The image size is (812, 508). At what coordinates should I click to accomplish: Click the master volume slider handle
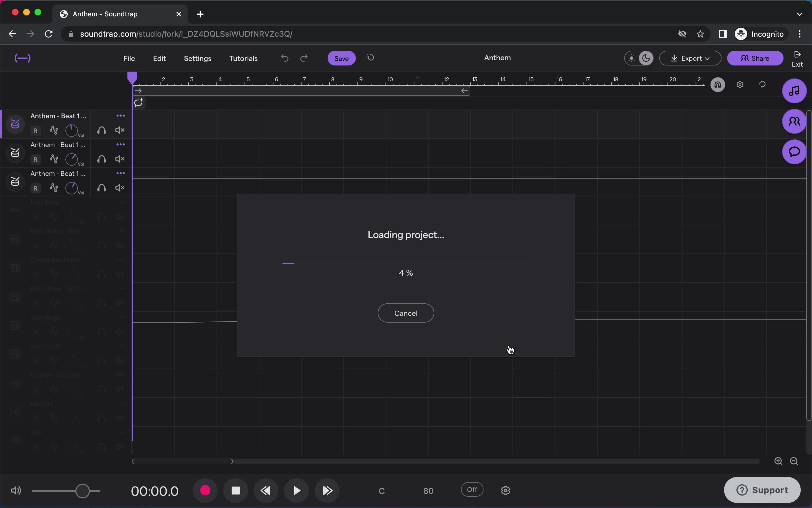(x=83, y=491)
